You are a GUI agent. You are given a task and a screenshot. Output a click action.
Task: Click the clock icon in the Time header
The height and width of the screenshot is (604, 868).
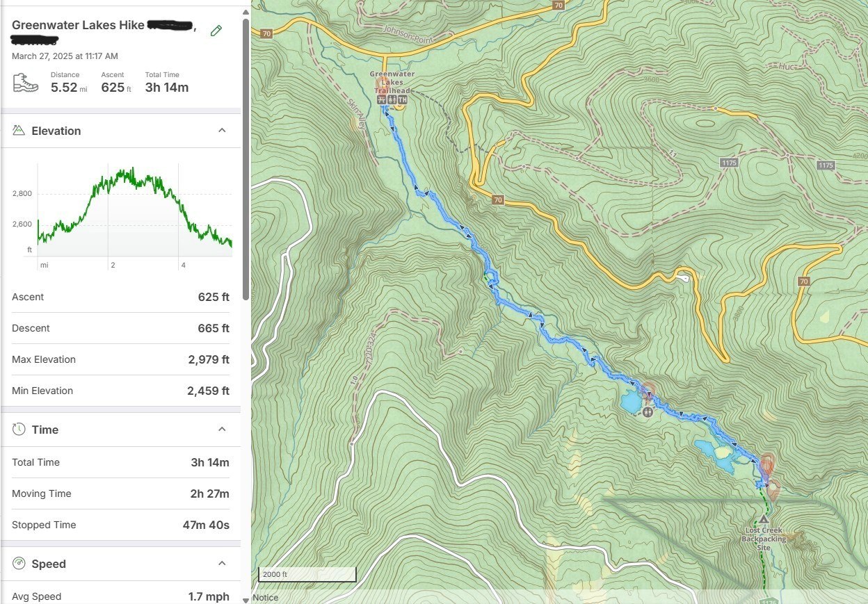pos(19,430)
